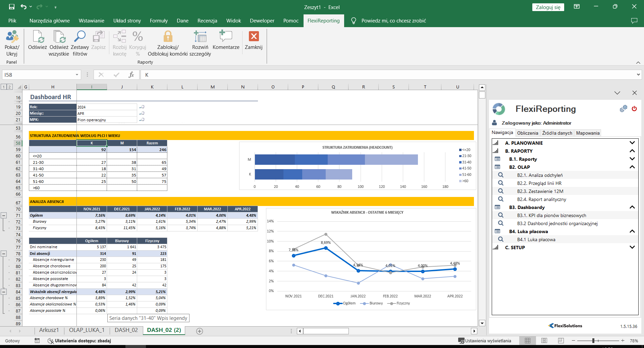Collapse row group at Ogółem row 71

click(4, 215)
